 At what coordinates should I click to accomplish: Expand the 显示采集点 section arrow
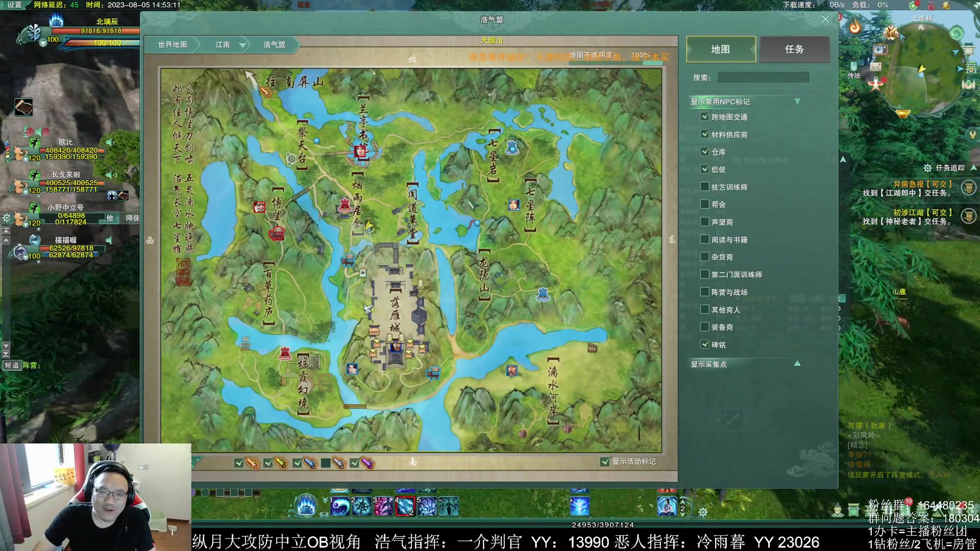[797, 364]
